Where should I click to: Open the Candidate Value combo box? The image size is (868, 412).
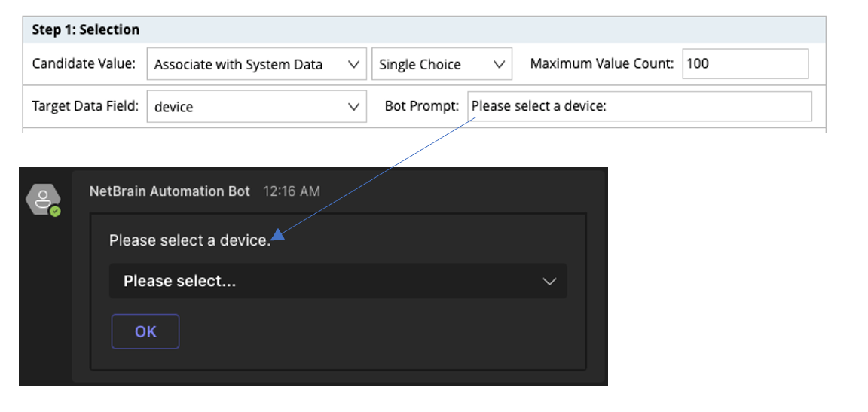click(256, 65)
